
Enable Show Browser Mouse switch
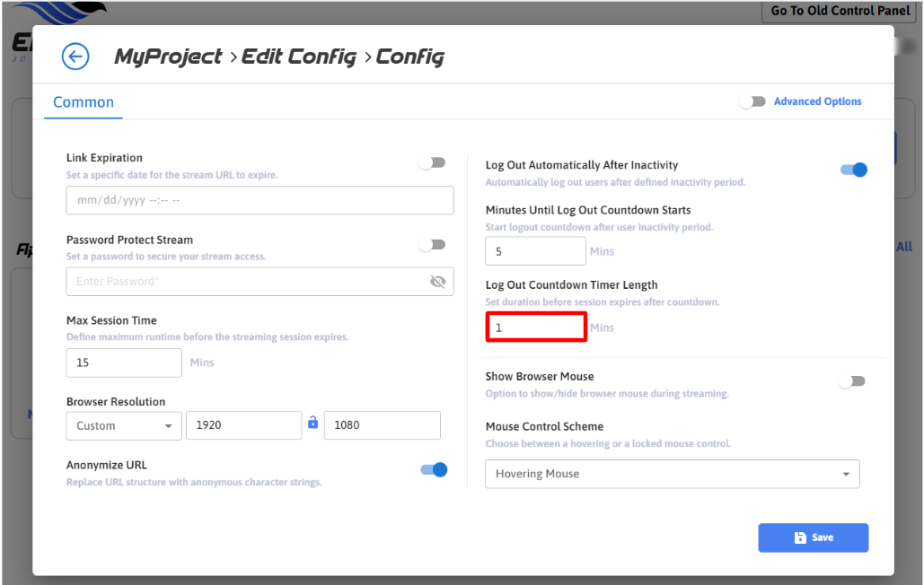(851, 381)
